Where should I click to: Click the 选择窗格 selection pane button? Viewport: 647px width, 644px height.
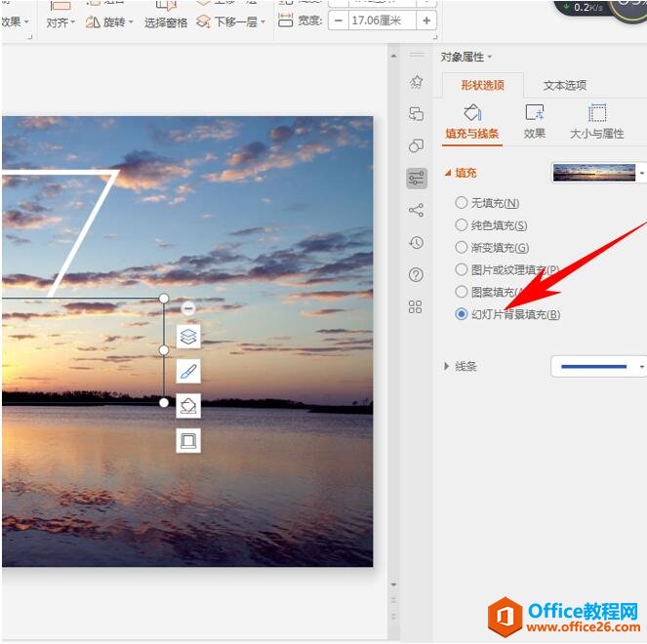coord(166,21)
